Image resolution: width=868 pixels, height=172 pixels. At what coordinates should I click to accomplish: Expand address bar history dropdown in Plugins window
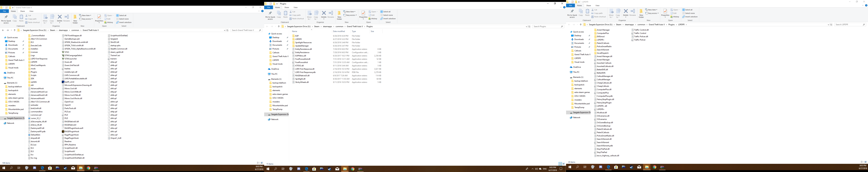pyautogui.click(x=526, y=26)
